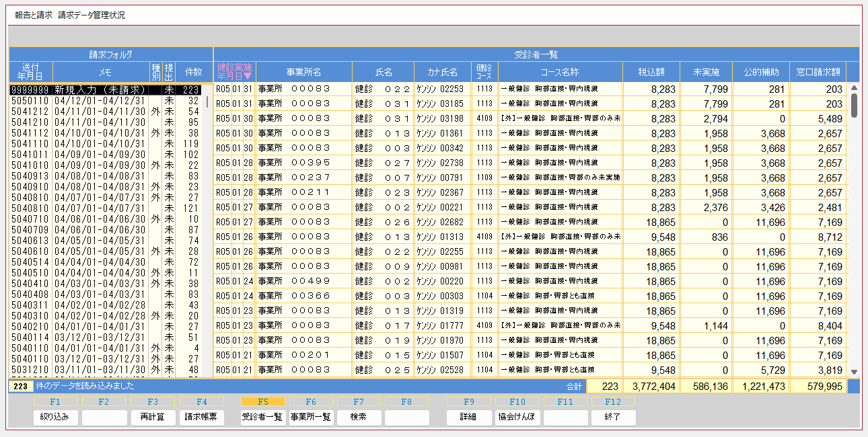Open 詳細 (F9) details

tap(469, 417)
